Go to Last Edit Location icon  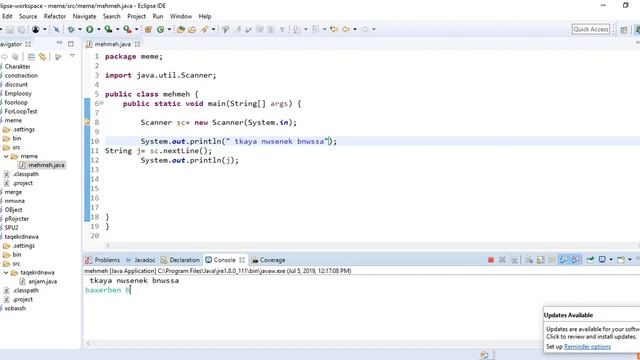pyautogui.click(x=334, y=29)
